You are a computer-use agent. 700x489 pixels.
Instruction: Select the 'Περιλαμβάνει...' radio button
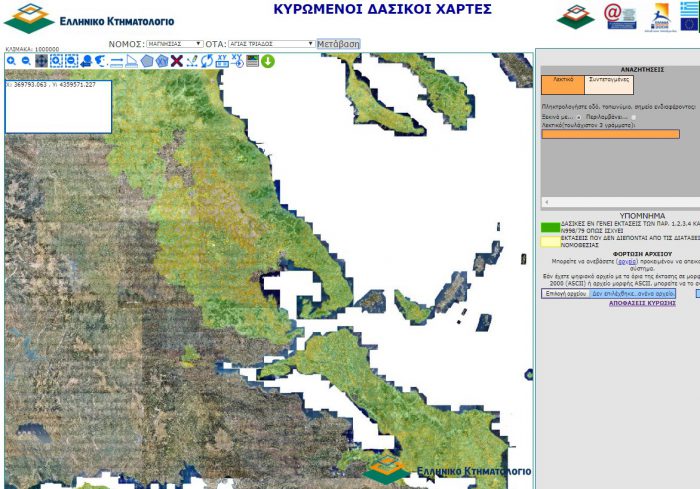click(x=634, y=117)
